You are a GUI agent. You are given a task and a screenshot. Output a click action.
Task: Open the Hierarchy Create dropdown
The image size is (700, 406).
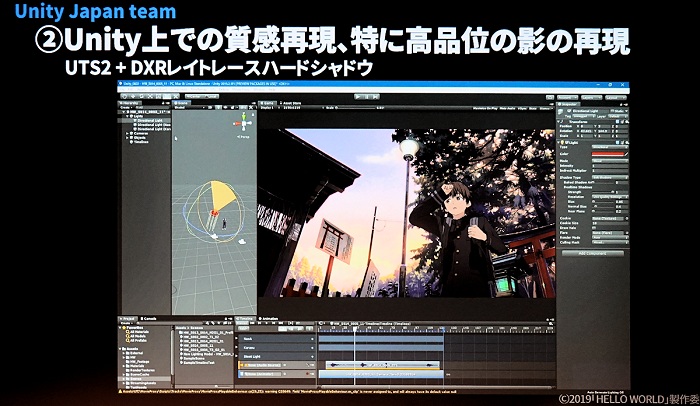126,108
